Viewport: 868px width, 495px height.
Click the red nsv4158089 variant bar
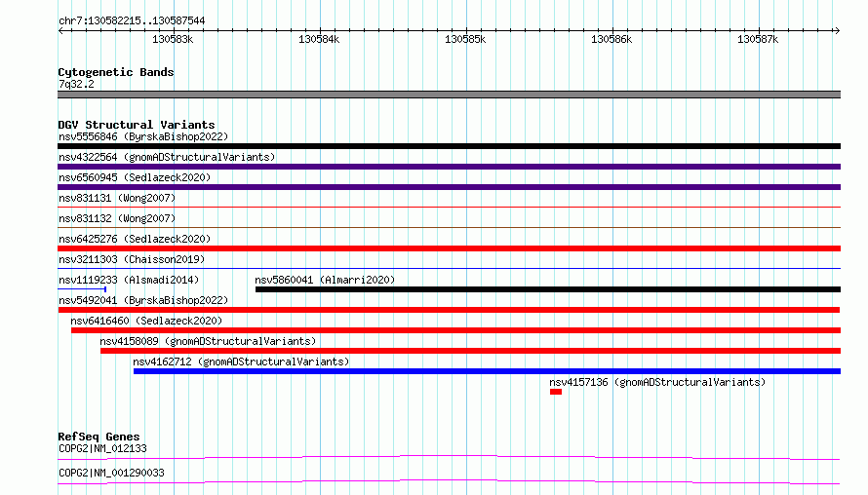click(470, 351)
